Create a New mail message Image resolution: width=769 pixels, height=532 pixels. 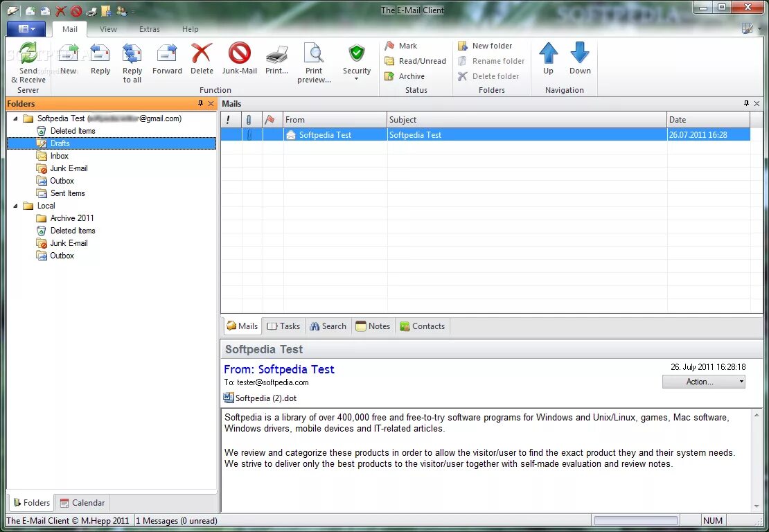click(68, 59)
